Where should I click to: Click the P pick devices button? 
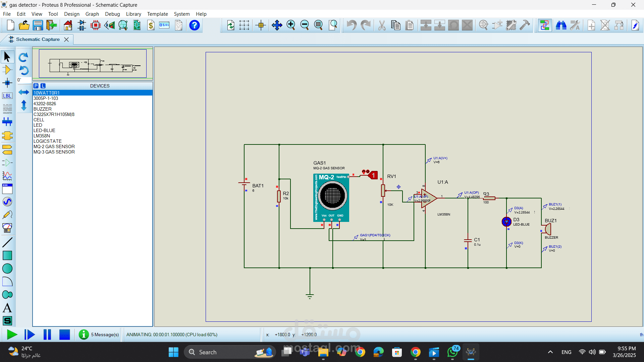tap(36, 86)
